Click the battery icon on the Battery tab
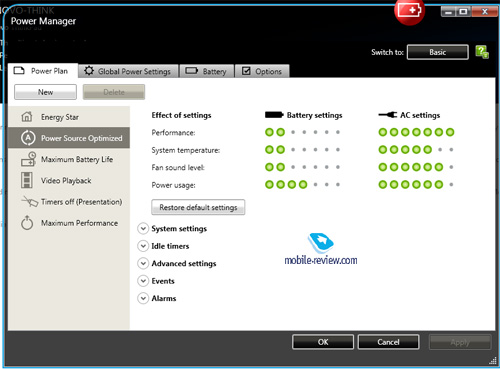Viewport: 500px width, 369px height. tap(191, 71)
